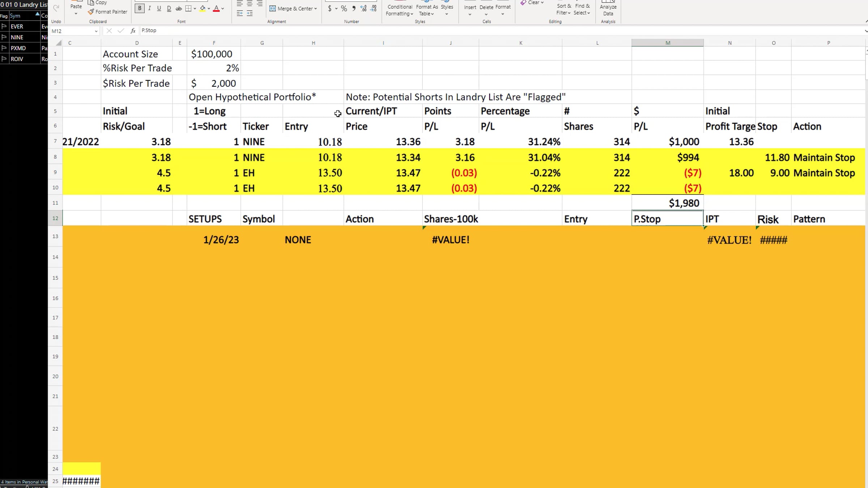The image size is (868, 488).
Task: Toggle Italic formatting
Action: pyautogui.click(x=149, y=8)
